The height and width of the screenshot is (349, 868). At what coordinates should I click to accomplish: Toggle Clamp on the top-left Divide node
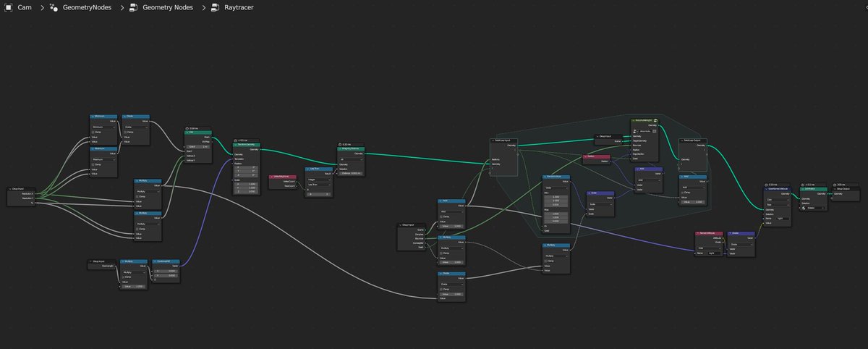(125, 132)
